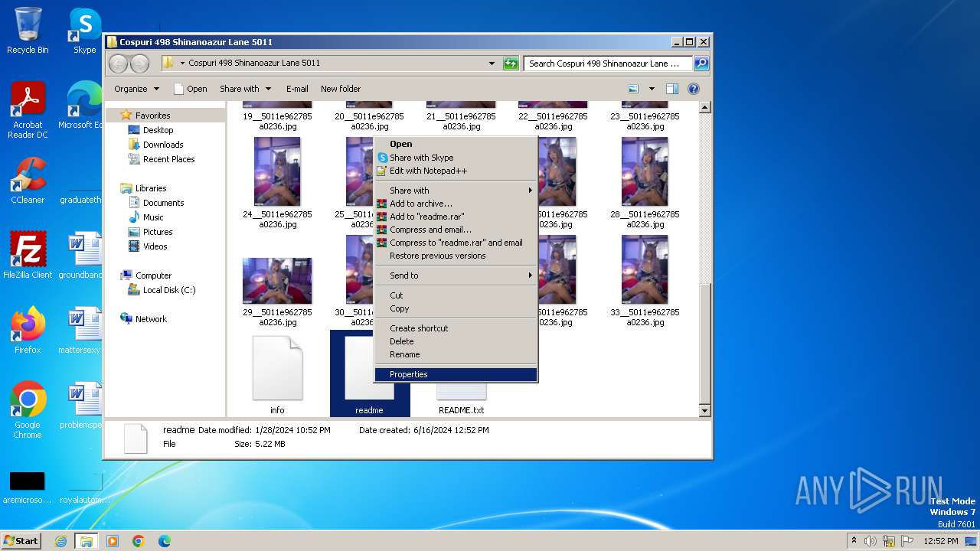
Task: Toggle the preview pane button
Action: tap(671, 89)
